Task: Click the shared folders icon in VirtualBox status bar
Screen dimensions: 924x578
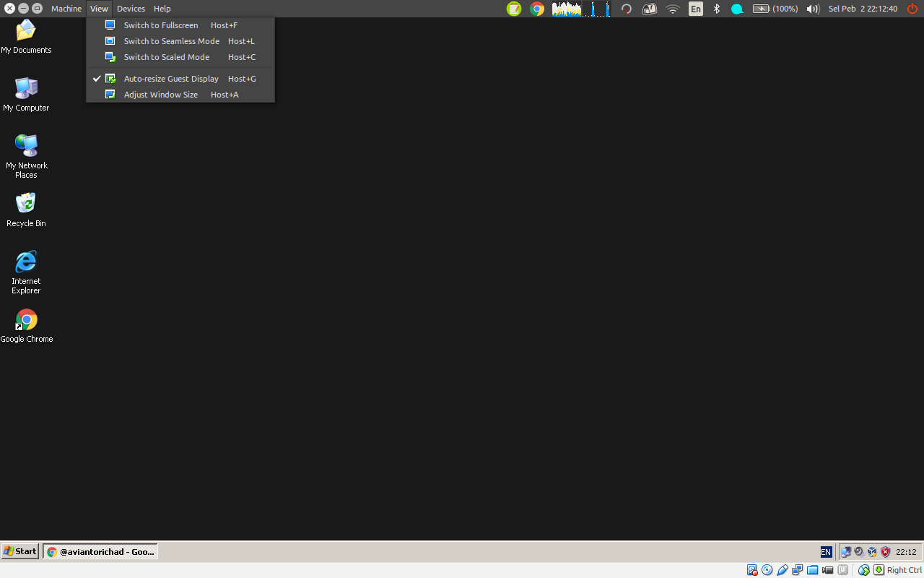Action: point(812,570)
